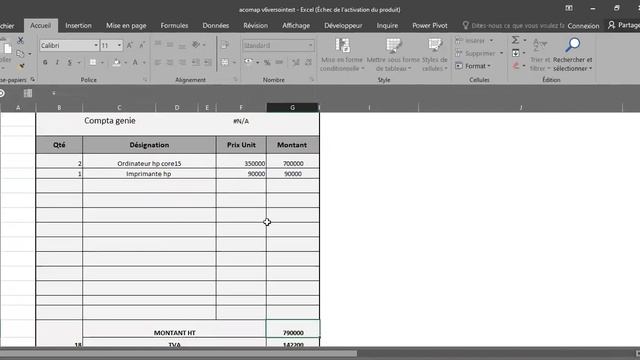This screenshot has height=360, width=640.
Task: Open the Format cells menu
Action: 473,66
